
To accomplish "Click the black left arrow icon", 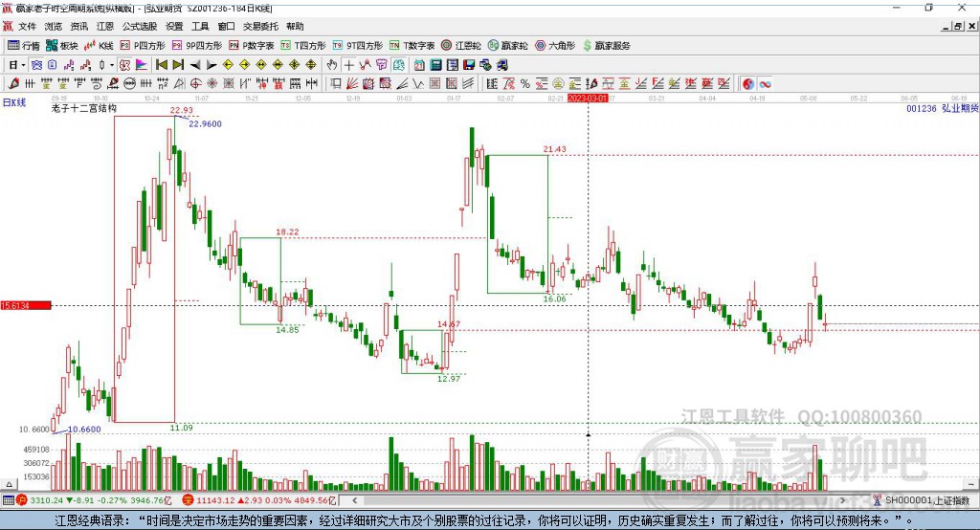I will pos(195,64).
